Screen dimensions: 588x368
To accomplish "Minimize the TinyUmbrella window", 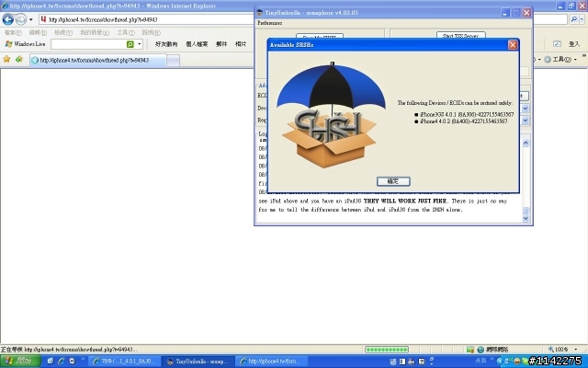I will [x=505, y=13].
